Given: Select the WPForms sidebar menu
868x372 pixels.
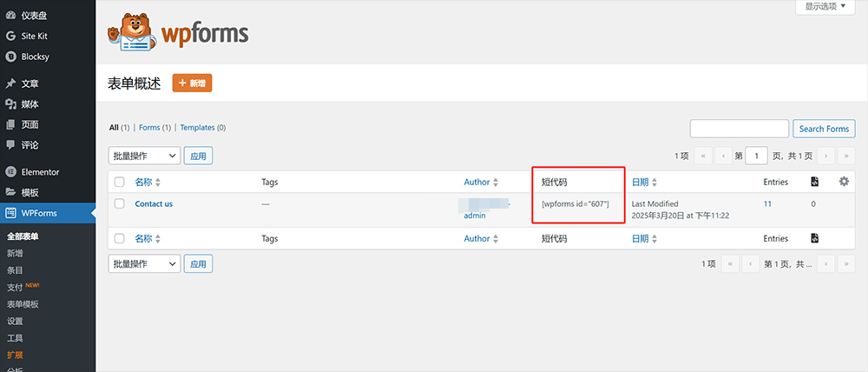Looking at the screenshot, I should [48, 213].
